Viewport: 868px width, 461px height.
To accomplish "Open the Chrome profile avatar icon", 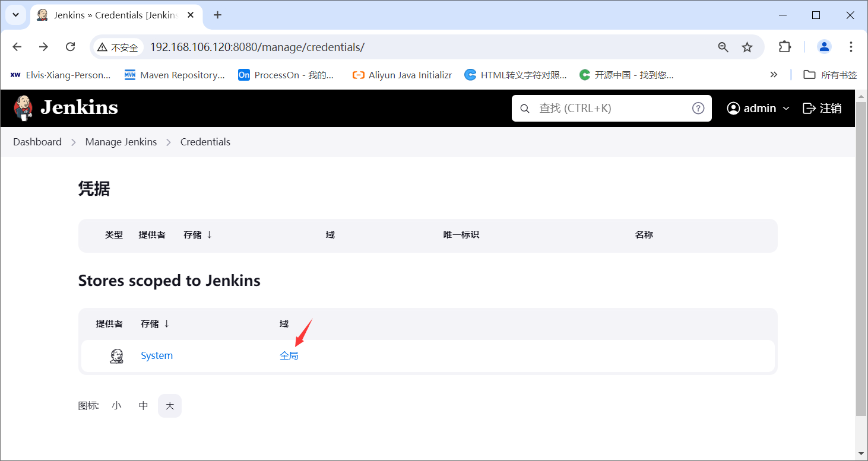I will (824, 47).
